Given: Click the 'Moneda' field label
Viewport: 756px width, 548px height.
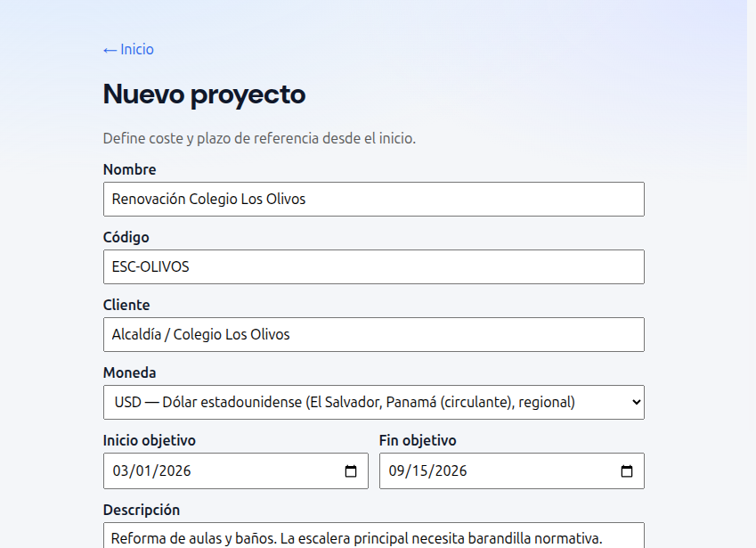Looking at the screenshot, I should click(130, 372).
